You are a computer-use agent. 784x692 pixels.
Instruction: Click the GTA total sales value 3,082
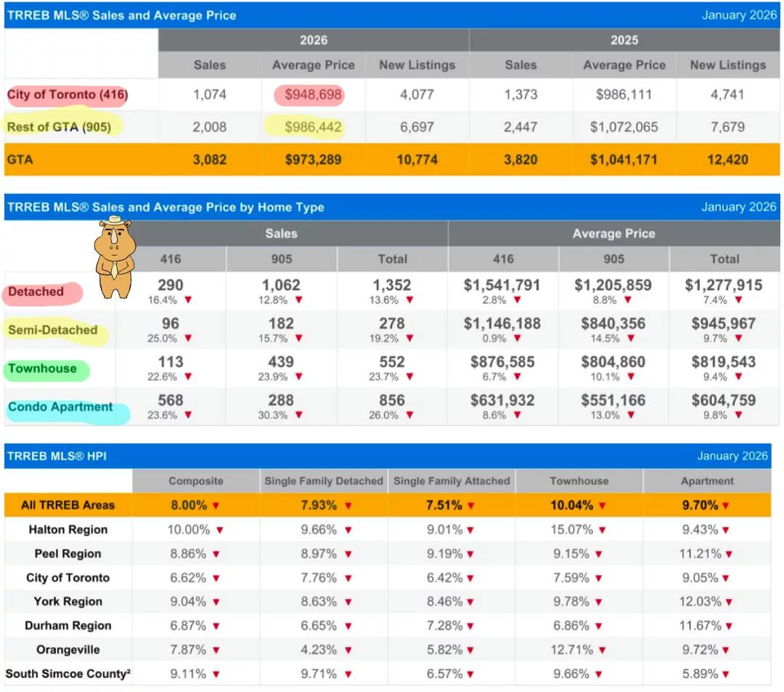click(x=210, y=159)
